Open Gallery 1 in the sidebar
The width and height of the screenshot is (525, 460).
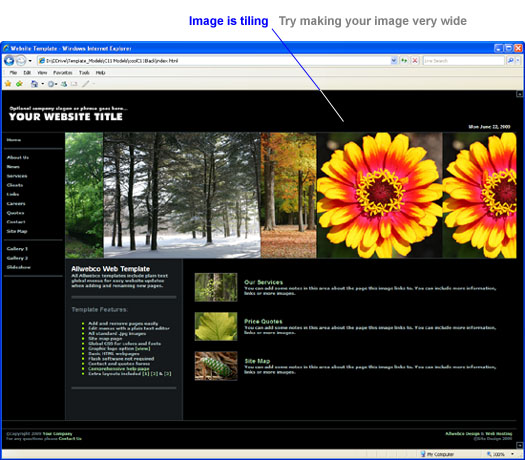(17, 249)
